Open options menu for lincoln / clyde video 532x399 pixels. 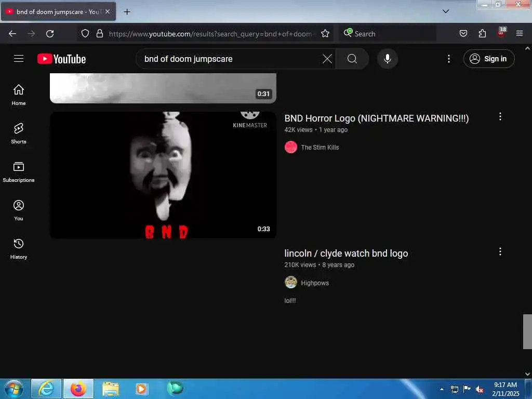(500, 252)
